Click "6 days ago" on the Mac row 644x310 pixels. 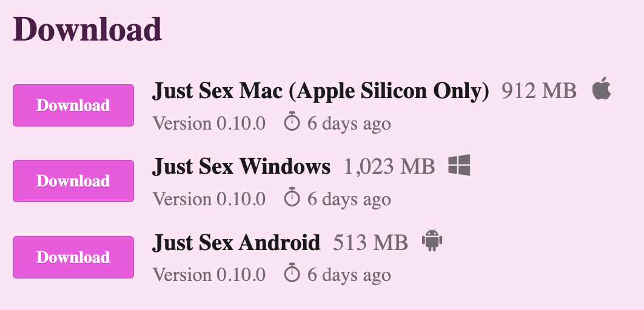(349, 124)
